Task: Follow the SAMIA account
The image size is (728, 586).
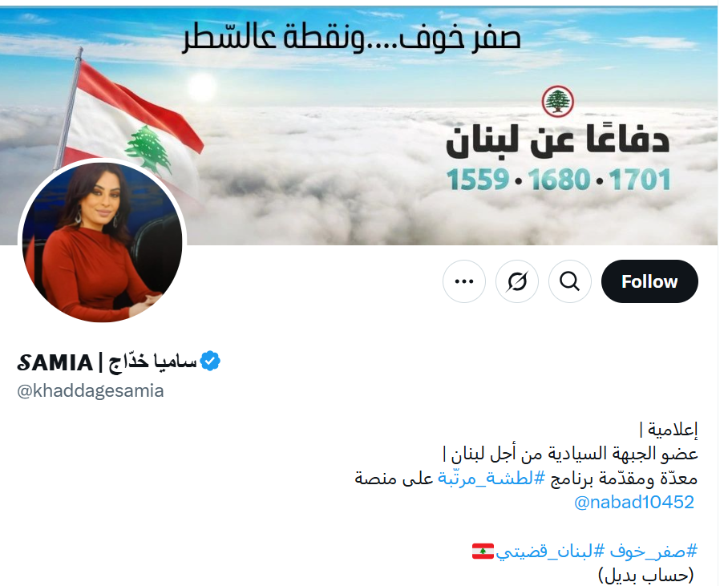Action: [649, 281]
